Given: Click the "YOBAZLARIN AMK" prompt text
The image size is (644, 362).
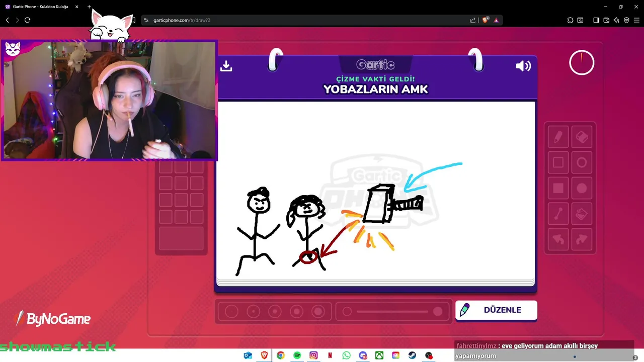Looking at the screenshot, I should click(375, 89).
